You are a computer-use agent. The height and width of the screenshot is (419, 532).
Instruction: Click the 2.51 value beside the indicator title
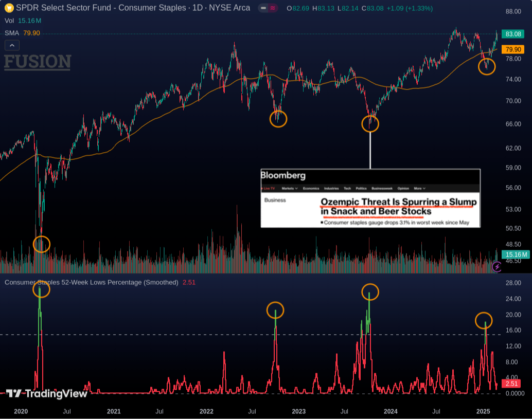coord(189,282)
